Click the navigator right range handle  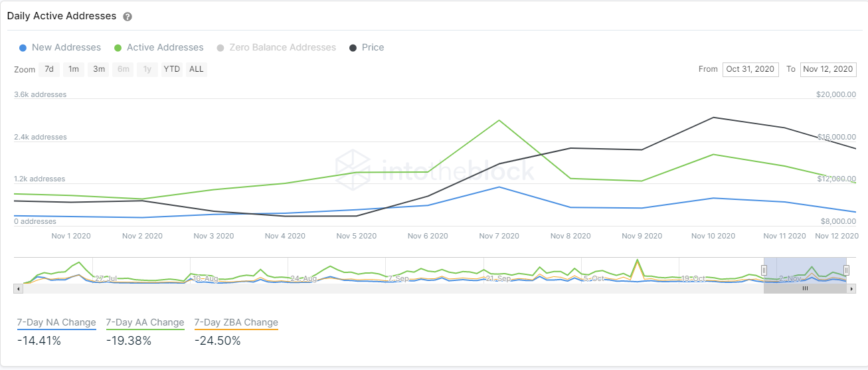846,270
